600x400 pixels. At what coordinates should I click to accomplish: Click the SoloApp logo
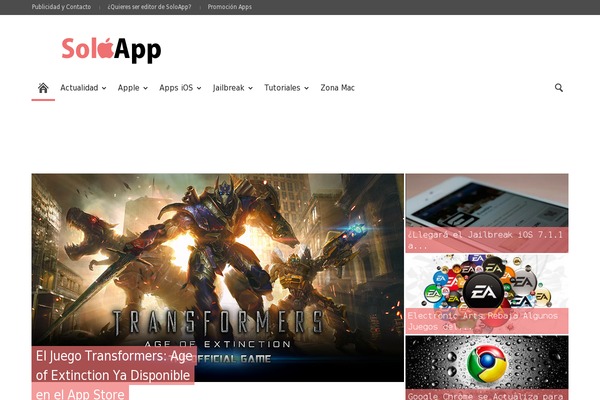tap(111, 50)
